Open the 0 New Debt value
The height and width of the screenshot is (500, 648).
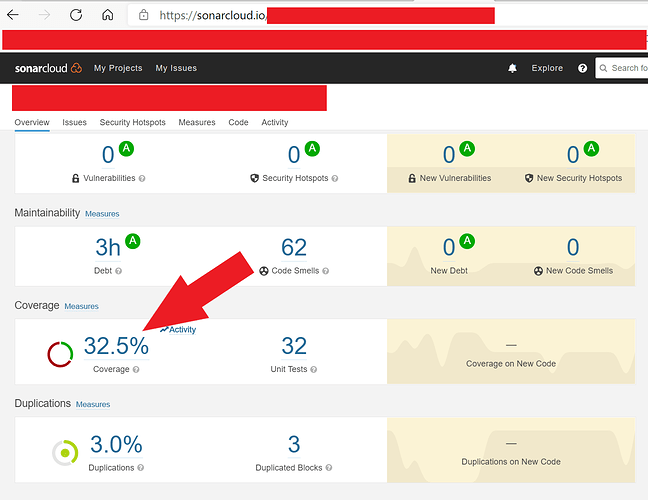click(449, 248)
